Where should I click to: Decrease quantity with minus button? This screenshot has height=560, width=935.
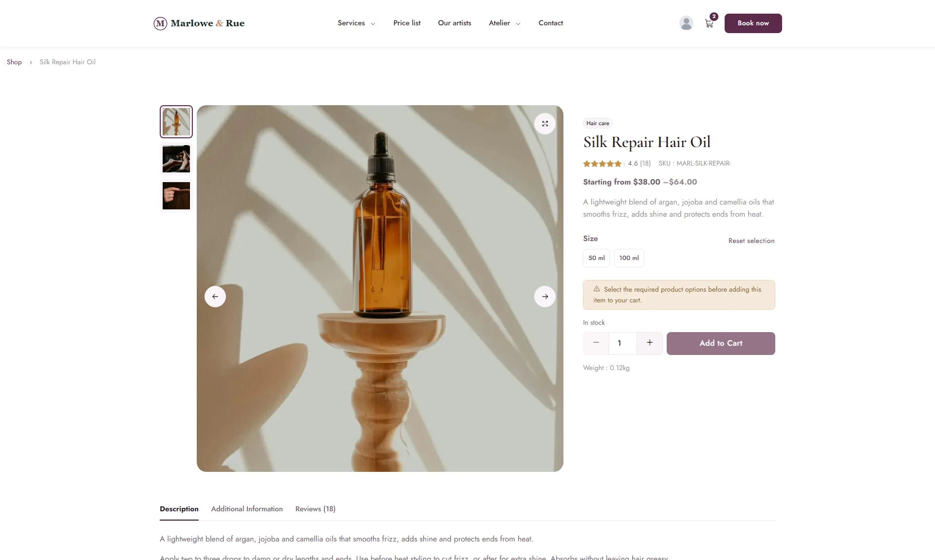pyautogui.click(x=596, y=343)
